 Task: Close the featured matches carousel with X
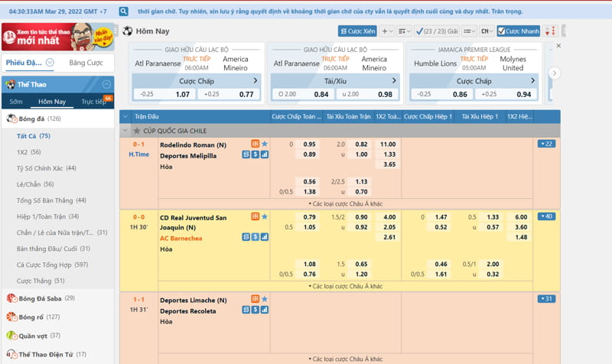[558, 46]
